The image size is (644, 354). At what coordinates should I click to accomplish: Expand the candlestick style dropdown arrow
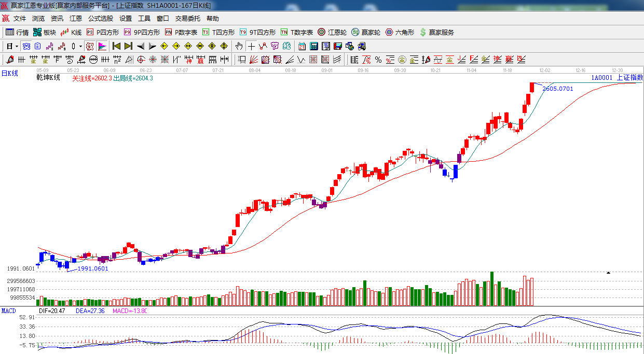pos(80,46)
